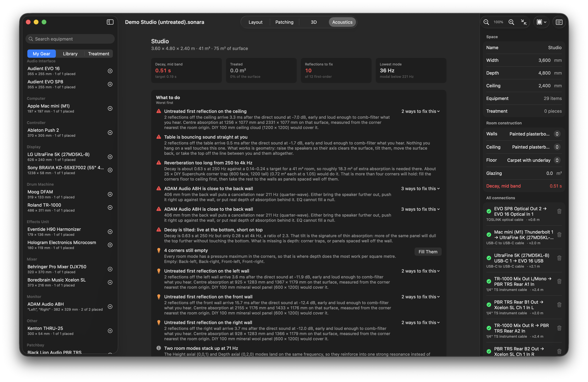Add Audient EVO 16 with plus icon
The width and height of the screenshot is (588, 382).
[110, 71]
